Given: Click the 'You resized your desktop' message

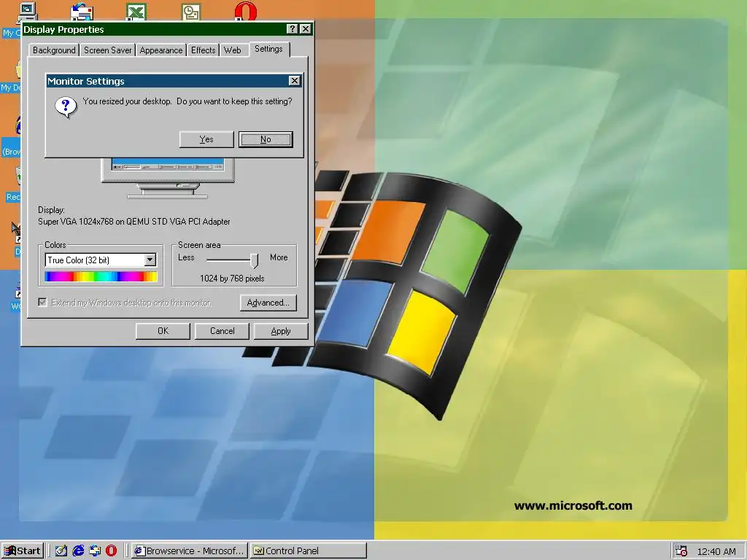Looking at the screenshot, I should [187, 101].
